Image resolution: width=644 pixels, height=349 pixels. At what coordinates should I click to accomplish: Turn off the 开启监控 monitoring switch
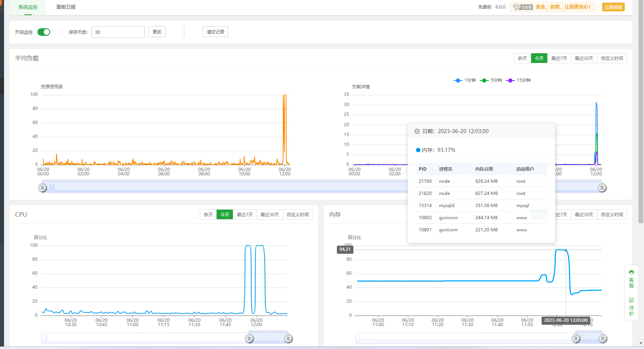click(44, 32)
